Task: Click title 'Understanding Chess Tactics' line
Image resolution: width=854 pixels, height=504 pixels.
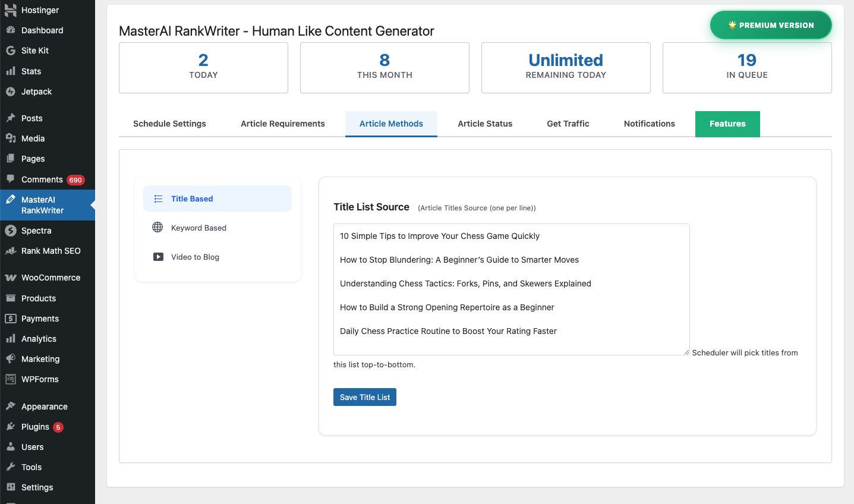Action: click(x=465, y=283)
